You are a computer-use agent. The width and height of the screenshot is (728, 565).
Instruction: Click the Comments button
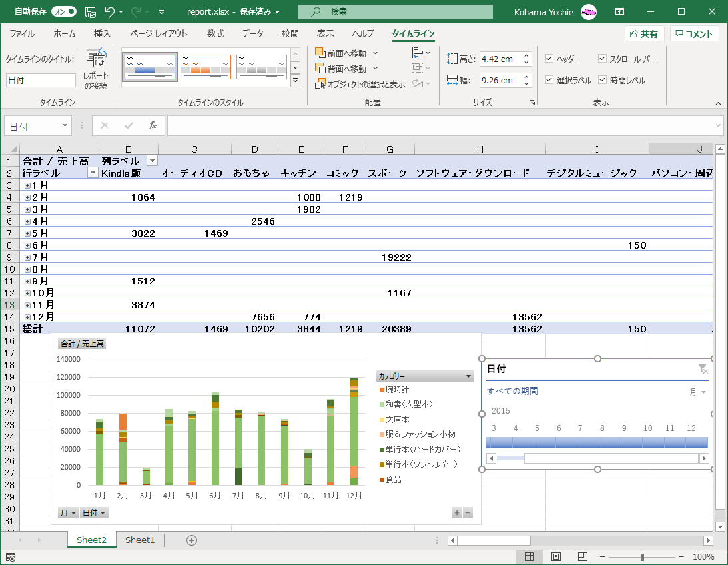click(x=694, y=34)
